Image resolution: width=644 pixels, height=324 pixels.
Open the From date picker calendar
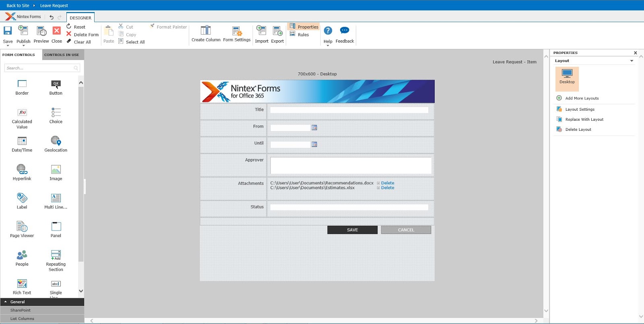point(314,128)
